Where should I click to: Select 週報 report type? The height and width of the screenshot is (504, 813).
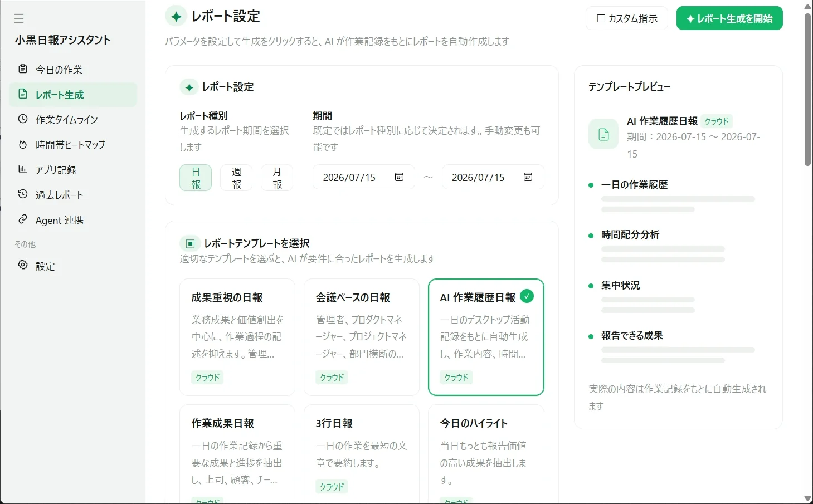(x=236, y=178)
